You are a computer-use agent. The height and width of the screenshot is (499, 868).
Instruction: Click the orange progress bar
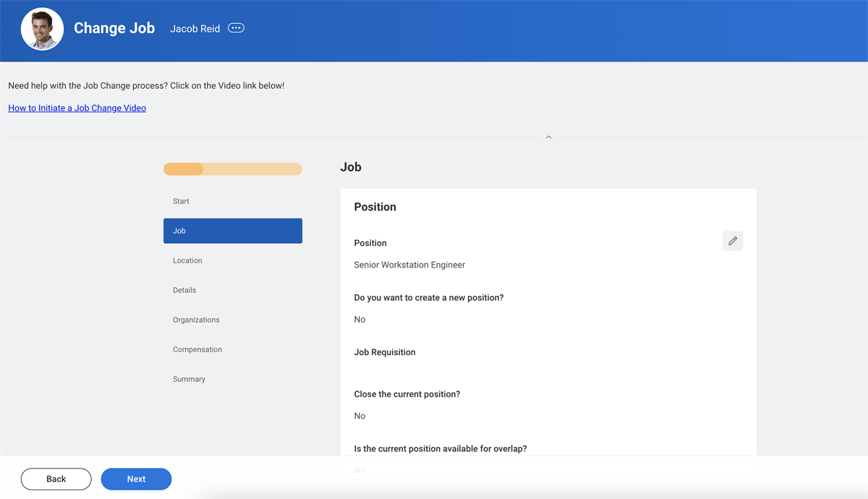tap(233, 169)
